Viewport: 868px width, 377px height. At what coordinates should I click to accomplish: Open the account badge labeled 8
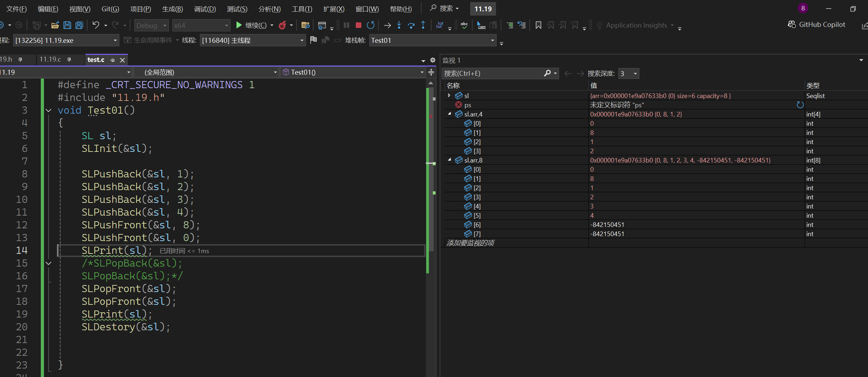point(803,8)
